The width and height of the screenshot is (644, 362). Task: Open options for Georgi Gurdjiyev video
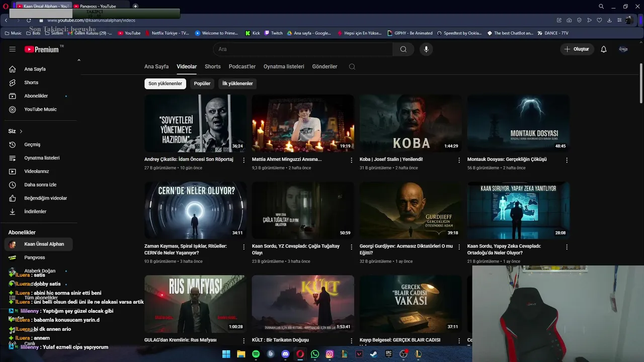point(459,247)
